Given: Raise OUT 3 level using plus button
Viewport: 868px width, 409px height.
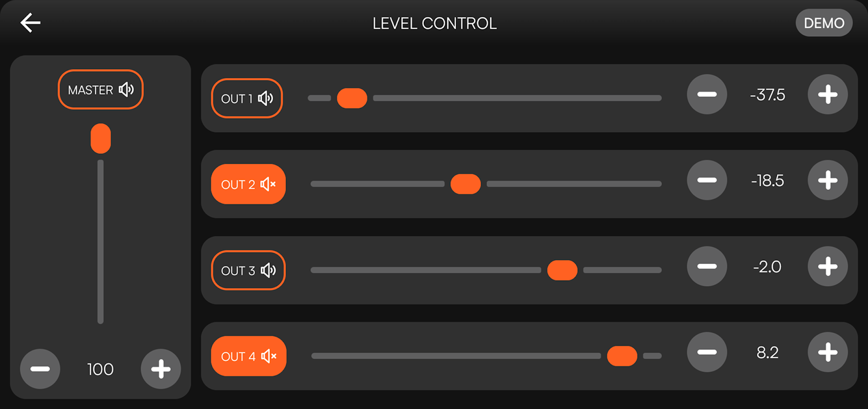Looking at the screenshot, I should pyautogui.click(x=828, y=266).
